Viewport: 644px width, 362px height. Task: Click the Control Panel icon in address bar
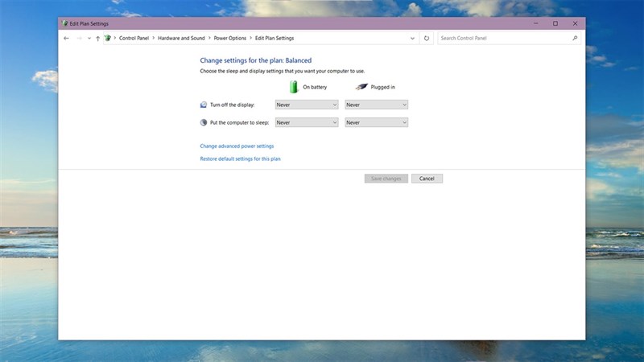pyautogui.click(x=107, y=38)
